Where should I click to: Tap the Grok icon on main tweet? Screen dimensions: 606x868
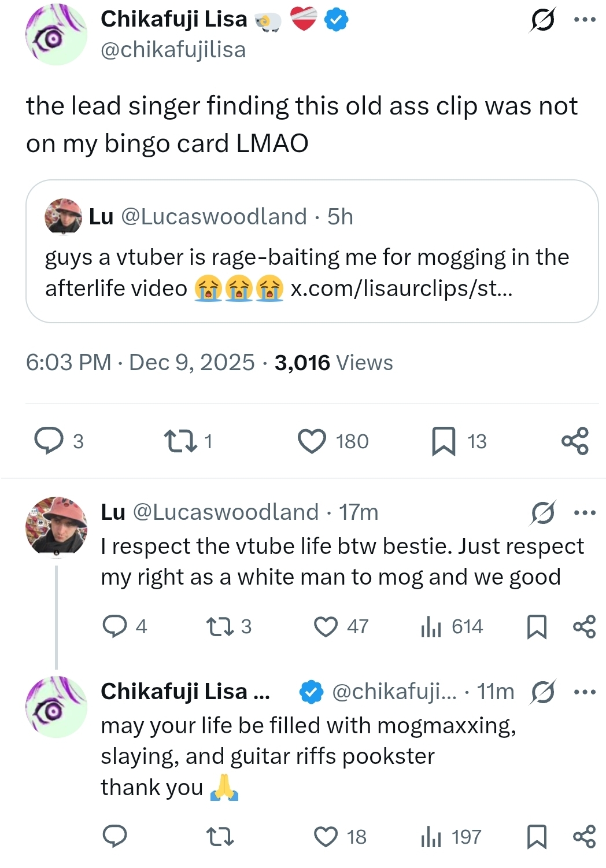tap(542, 20)
